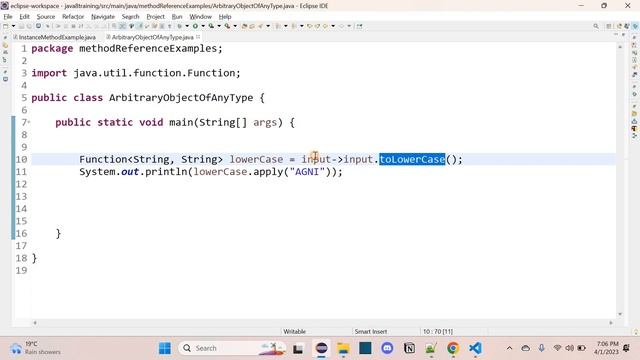Open the dropdown next to the New icon
The height and width of the screenshot is (360, 640).
(13, 26)
